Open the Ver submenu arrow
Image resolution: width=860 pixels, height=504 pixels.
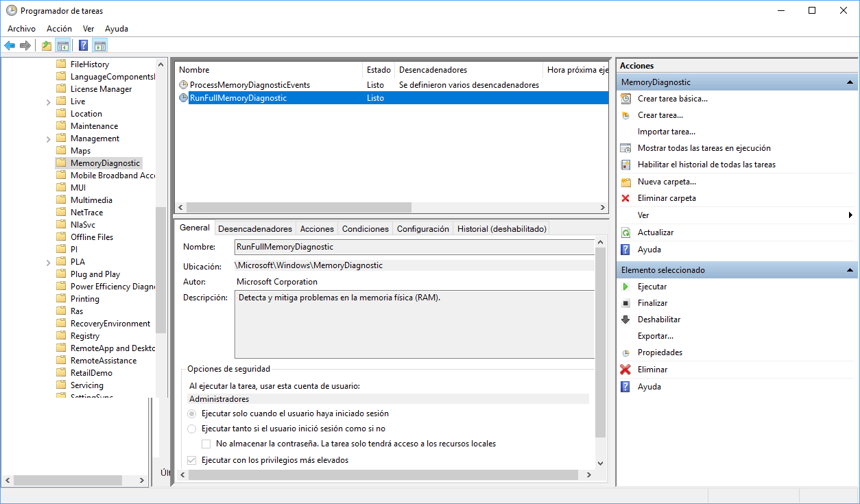coord(850,215)
